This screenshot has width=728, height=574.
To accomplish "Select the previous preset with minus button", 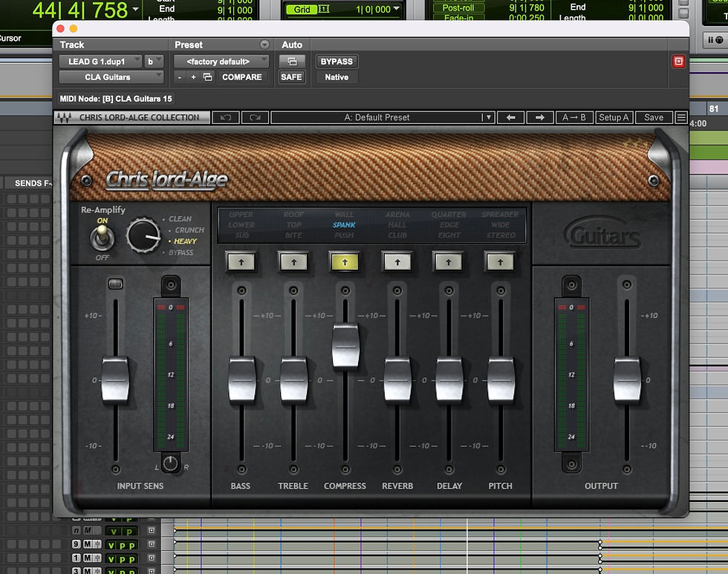I will (180, 77).
